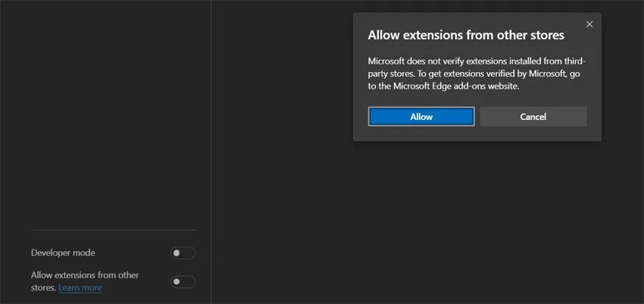
Task: Click the Allow extensions from other stores label
Action: (x=85, y=281)
